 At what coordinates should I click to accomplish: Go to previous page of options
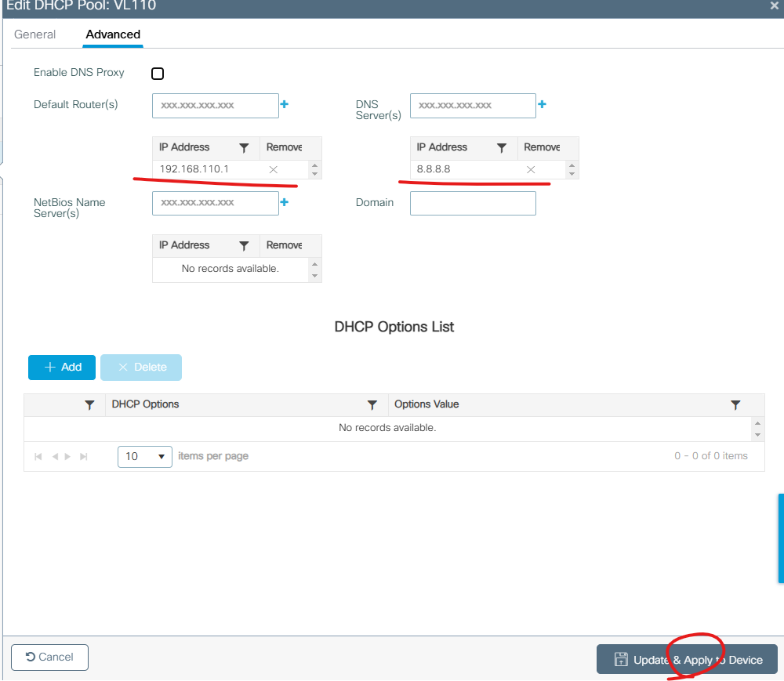pyautogui.click(x=55, y=457)
